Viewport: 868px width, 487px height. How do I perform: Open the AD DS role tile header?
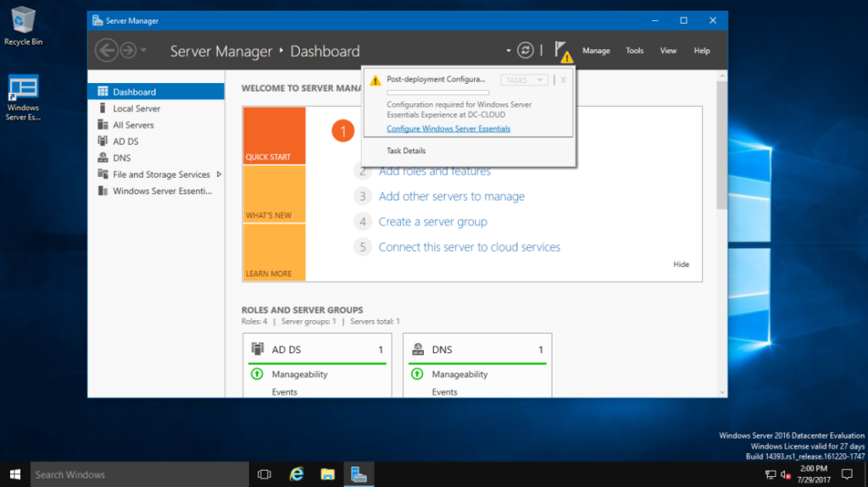(x=317, y=349)
